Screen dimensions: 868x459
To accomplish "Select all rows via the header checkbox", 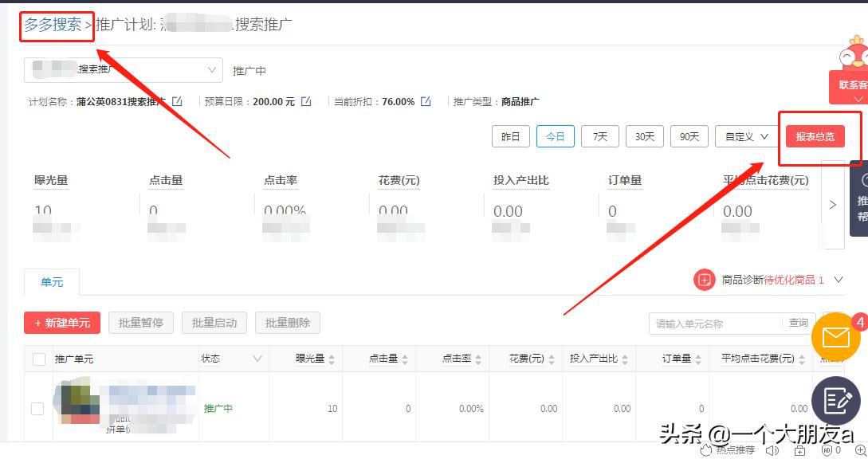I will [37, 359].
